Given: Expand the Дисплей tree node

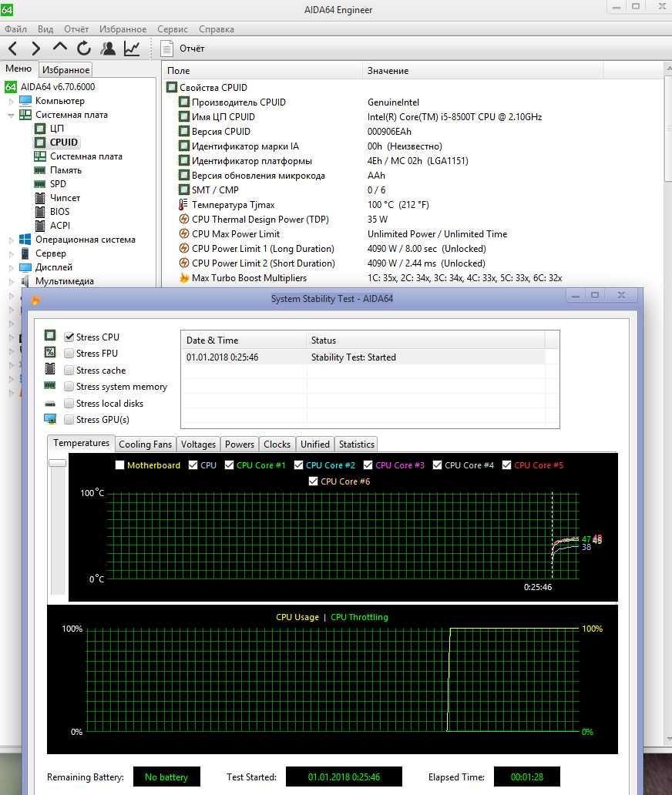Looking at the screenshot, I should (11, 267).
